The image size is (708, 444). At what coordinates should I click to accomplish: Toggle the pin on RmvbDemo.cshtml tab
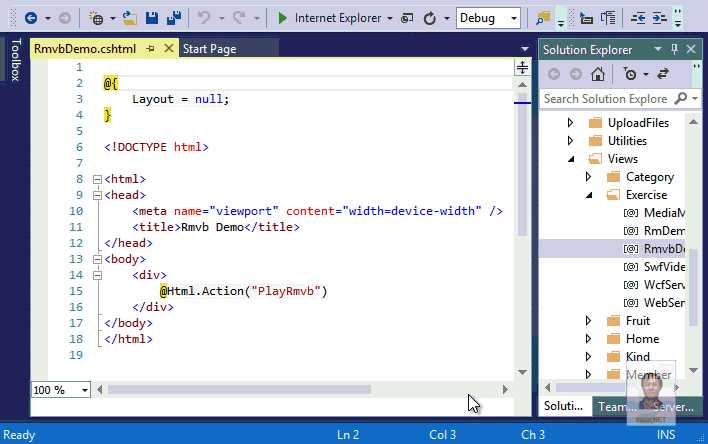click(150, 48)
